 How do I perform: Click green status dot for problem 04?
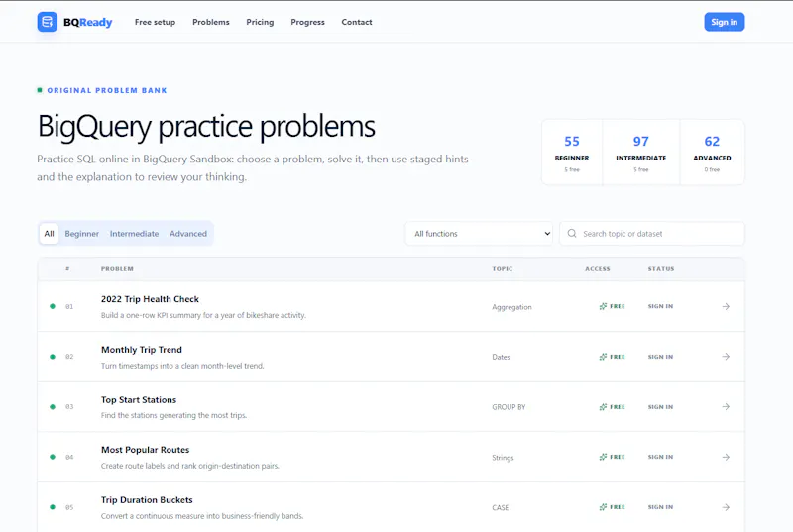point(53,457)
